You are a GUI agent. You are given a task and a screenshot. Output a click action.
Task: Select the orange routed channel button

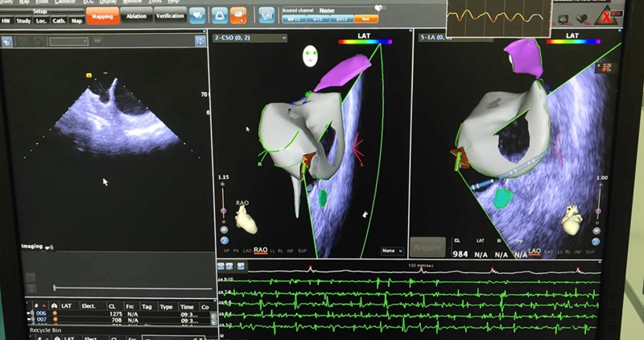pyautogui.click(x=365, y=19)
